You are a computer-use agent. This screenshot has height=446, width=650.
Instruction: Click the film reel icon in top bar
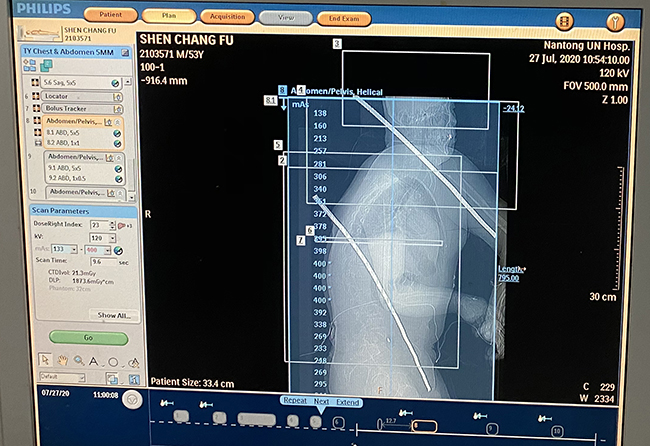565,19
